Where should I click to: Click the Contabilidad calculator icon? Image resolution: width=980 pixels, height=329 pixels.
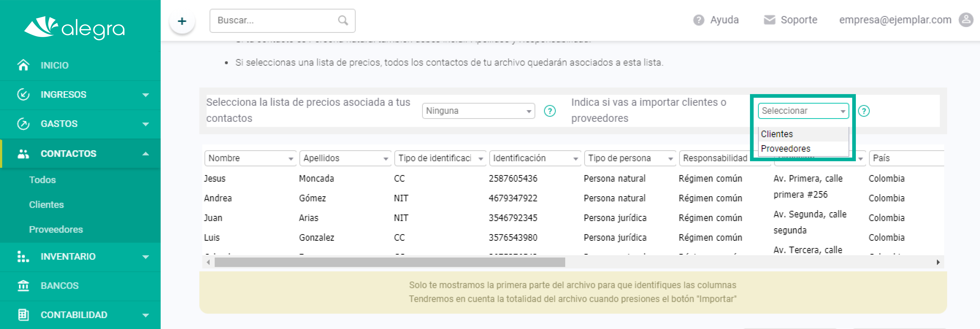tap(23, 315)
